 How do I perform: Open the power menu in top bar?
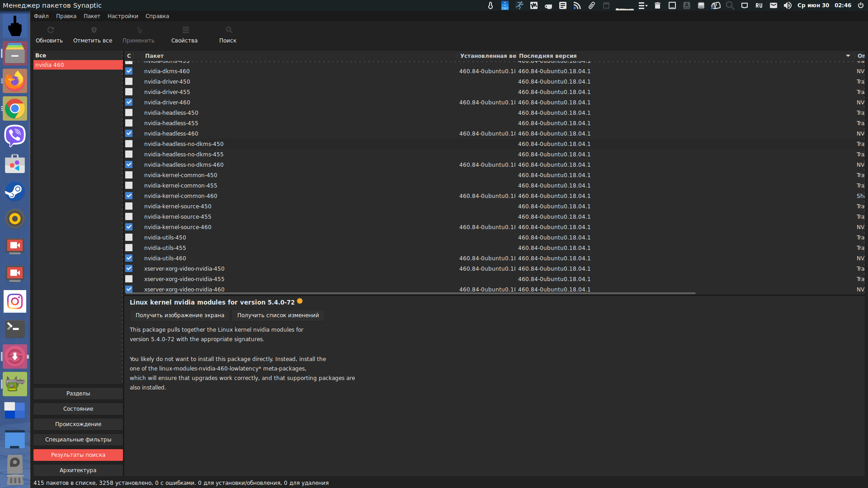pos(860,5)
